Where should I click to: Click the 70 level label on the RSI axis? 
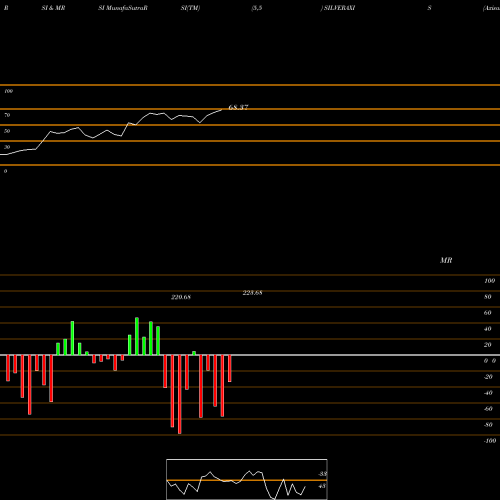(x=7, y=115)
